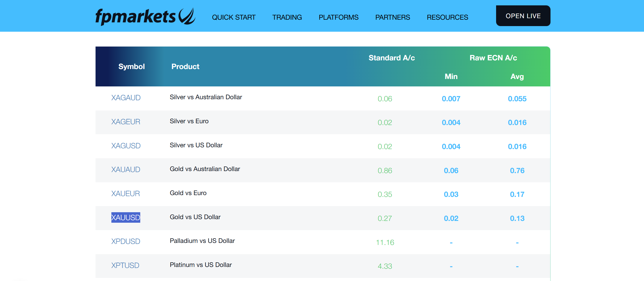Click the Standard A/c column header
The height and width of the screenshot is (281, 644).
tap(392, 58)
